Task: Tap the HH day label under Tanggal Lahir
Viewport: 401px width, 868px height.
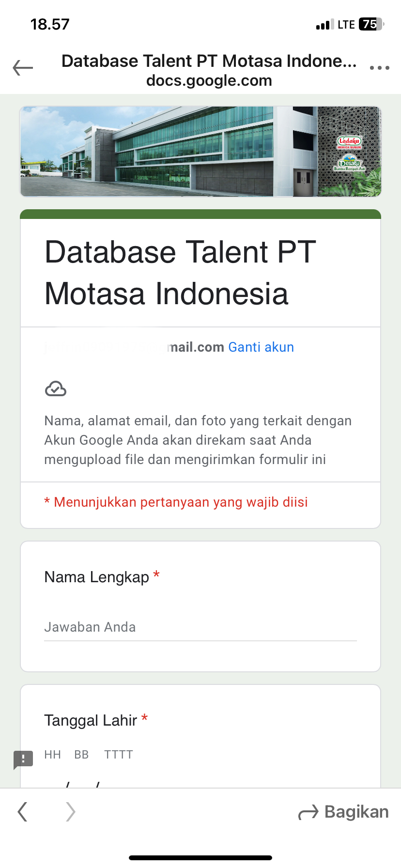Action: [52, 755]
